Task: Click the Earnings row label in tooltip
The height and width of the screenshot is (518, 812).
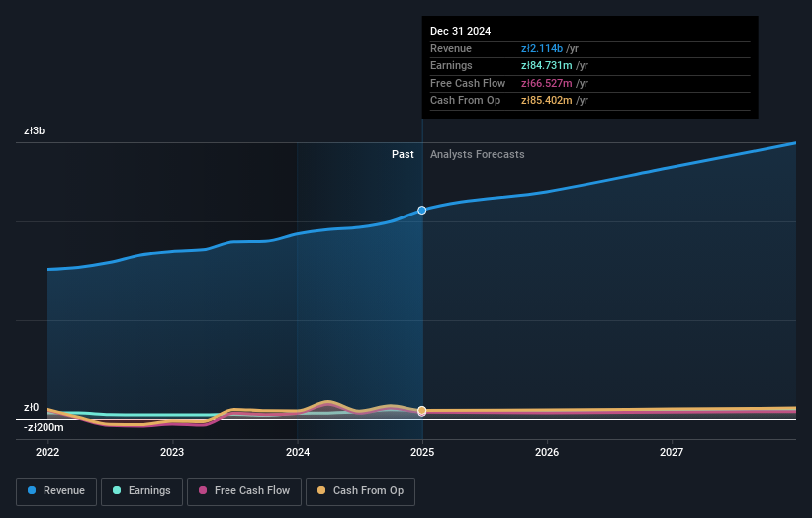Action: (x=451, y=65)
